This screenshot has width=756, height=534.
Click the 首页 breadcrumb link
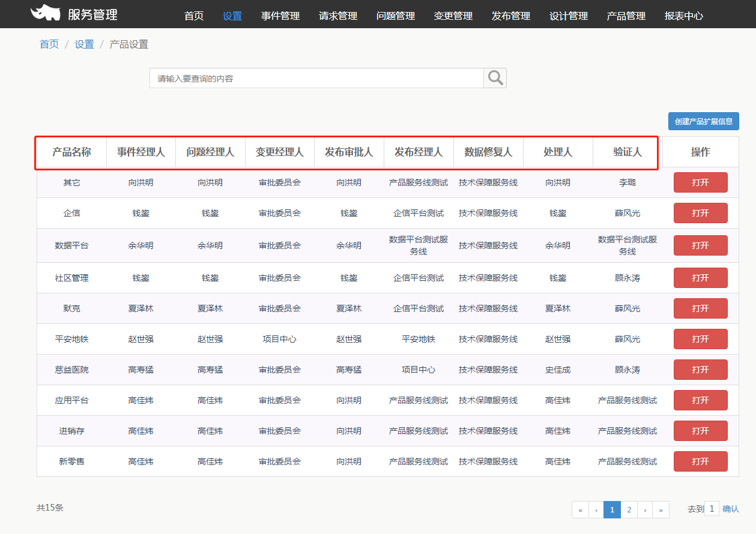click(49, 44)
